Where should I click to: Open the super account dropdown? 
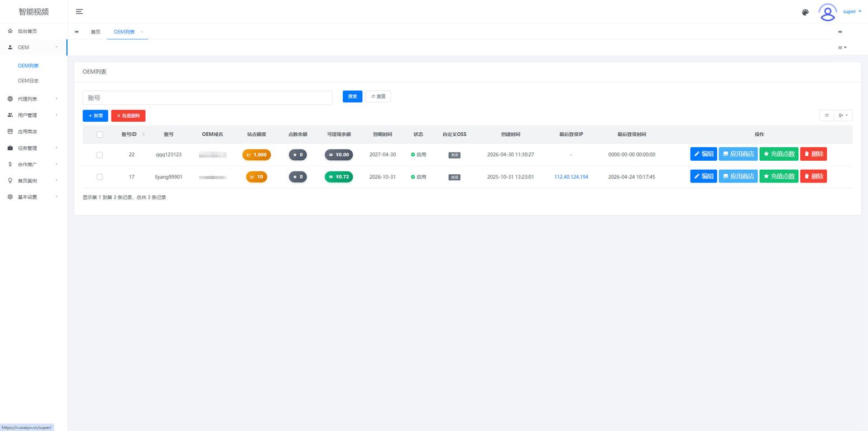tap(852, 12)
